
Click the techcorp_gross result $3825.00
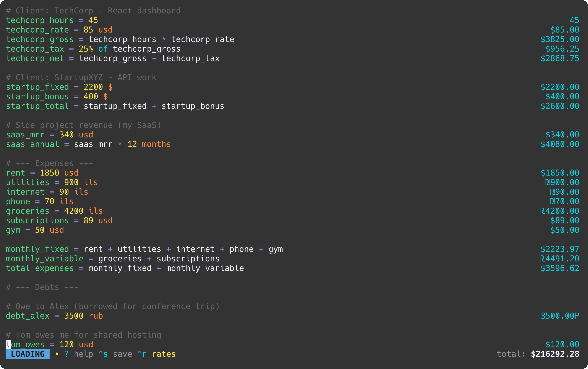pos(560,39)
